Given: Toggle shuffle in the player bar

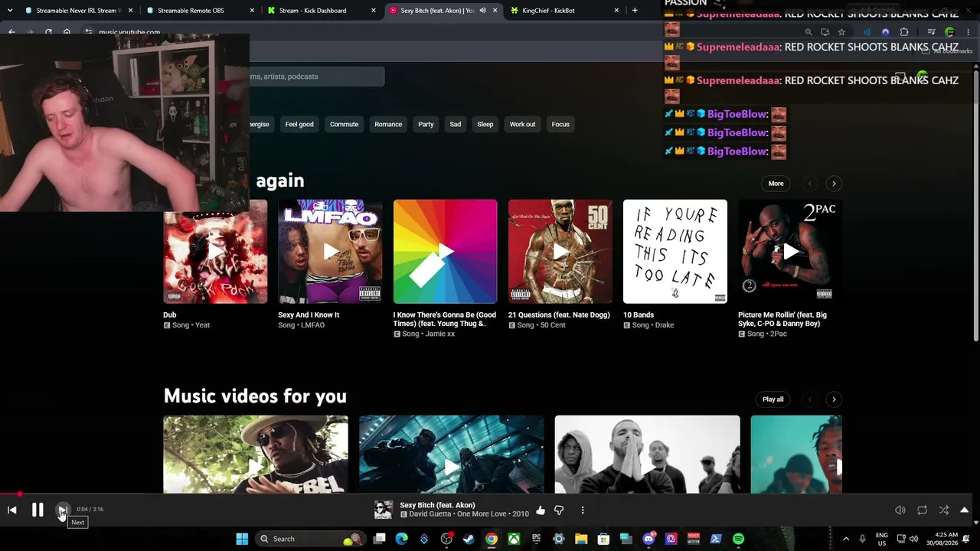Looking at the screenshot, I should point(944,510).
